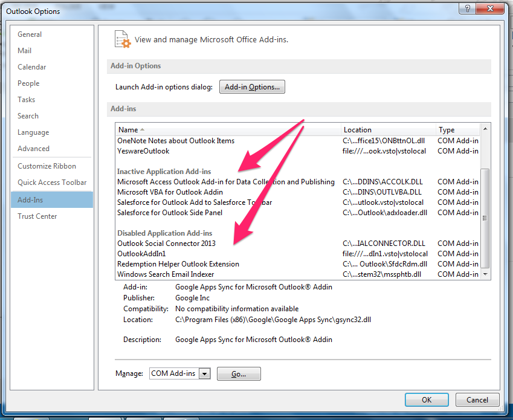Click the Disabled Application Add-ins heading

coord(164,233)
